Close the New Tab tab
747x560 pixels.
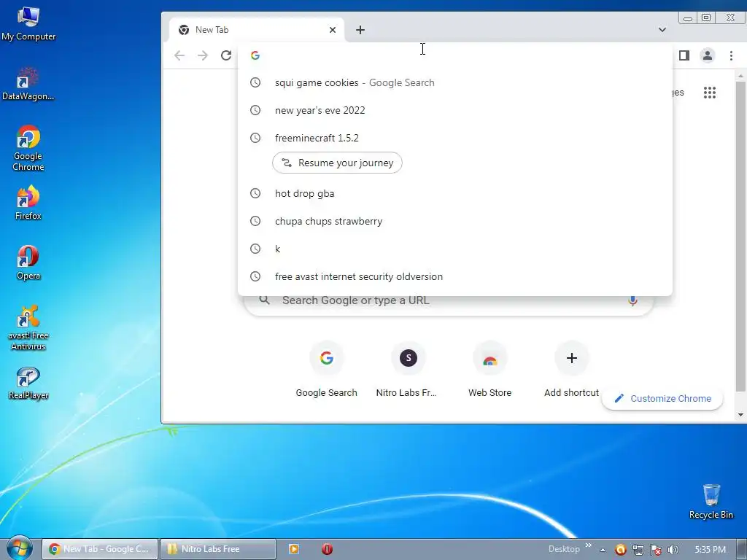pos(333,30)
